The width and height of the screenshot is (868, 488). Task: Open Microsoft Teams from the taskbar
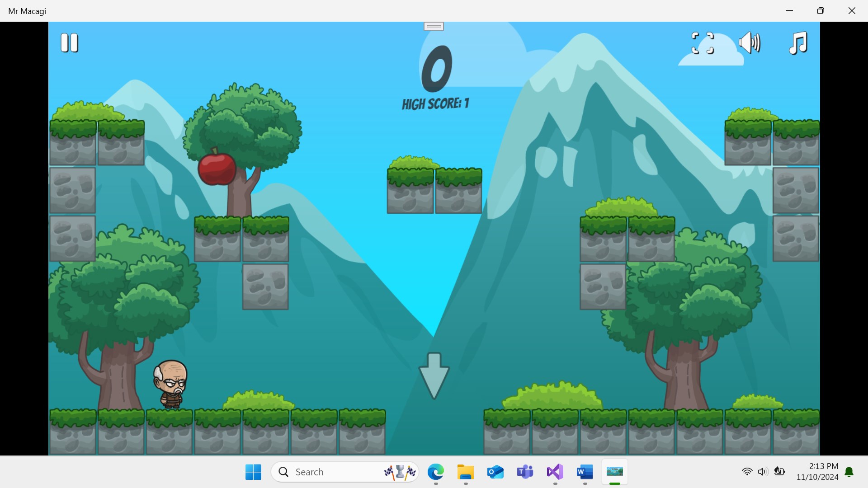tap(525, 472)
